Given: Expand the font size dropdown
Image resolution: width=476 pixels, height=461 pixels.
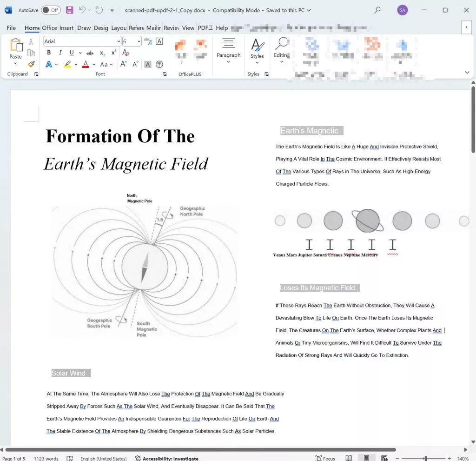Looking at the screenshot, I should point(139,41).
